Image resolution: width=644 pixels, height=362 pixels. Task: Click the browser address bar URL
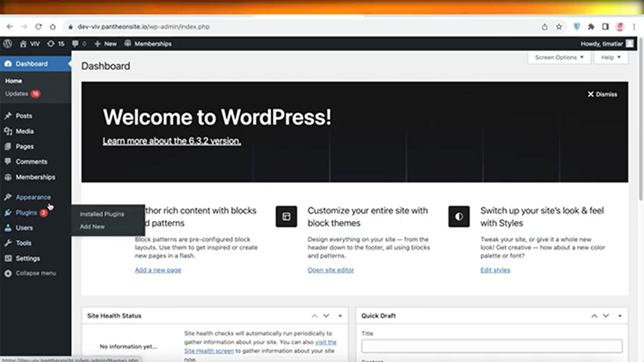(x=144, y=26)
